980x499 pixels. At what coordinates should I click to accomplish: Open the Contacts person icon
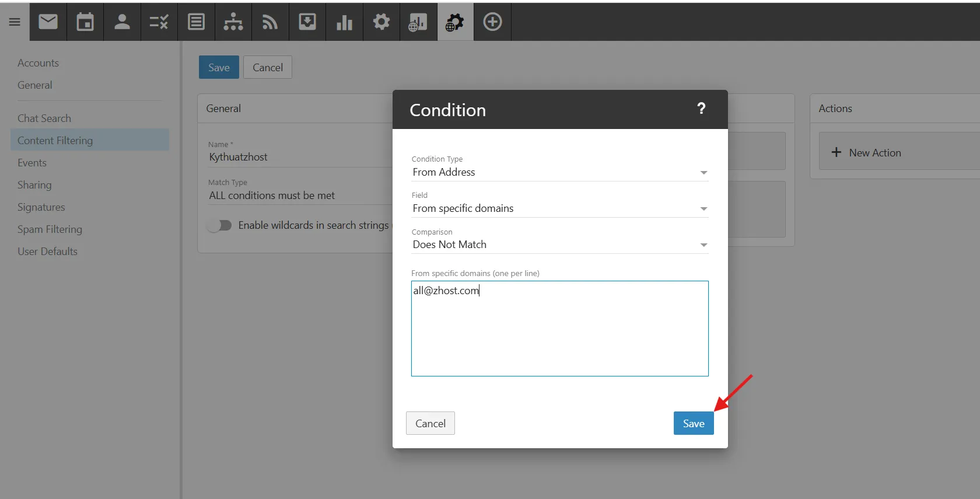122,22
